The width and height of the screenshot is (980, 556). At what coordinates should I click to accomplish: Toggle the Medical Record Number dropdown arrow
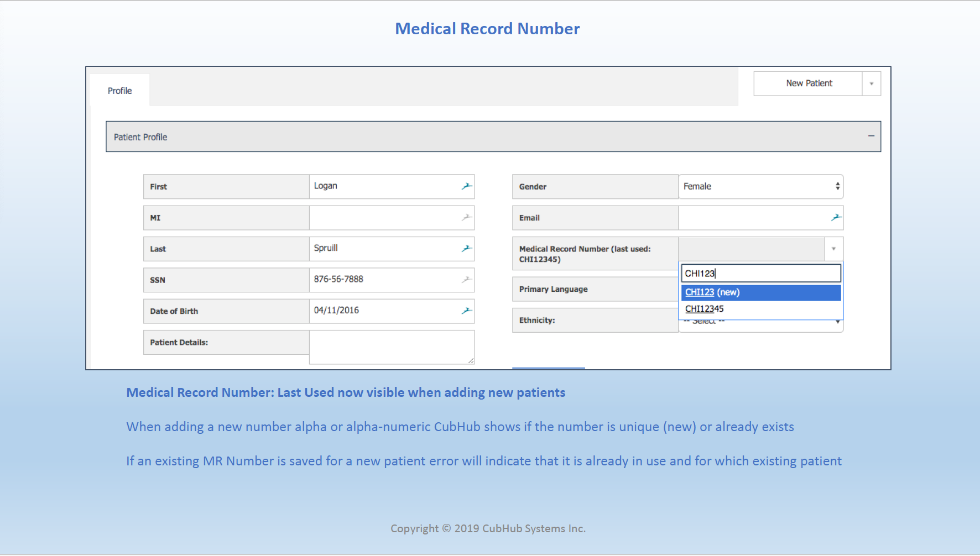pos(833,249)
